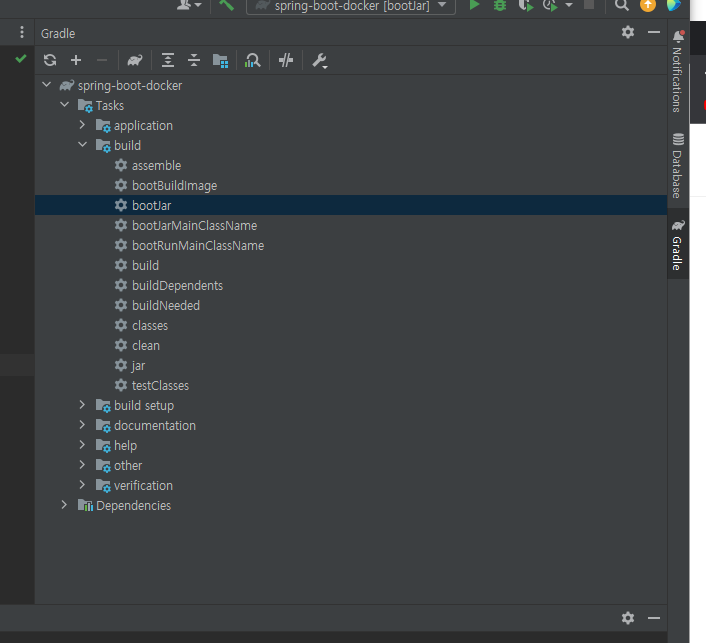Expand the application task group
Screen dimensions: 706x643
[82, 125]
